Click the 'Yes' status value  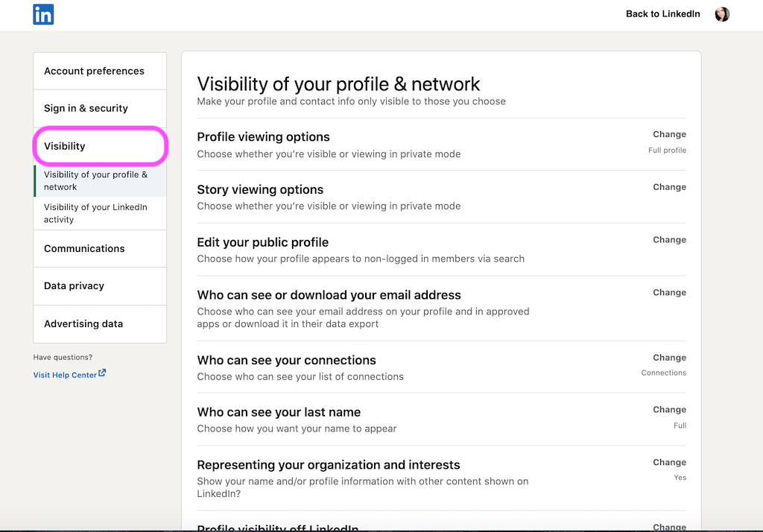coord(680,478)
